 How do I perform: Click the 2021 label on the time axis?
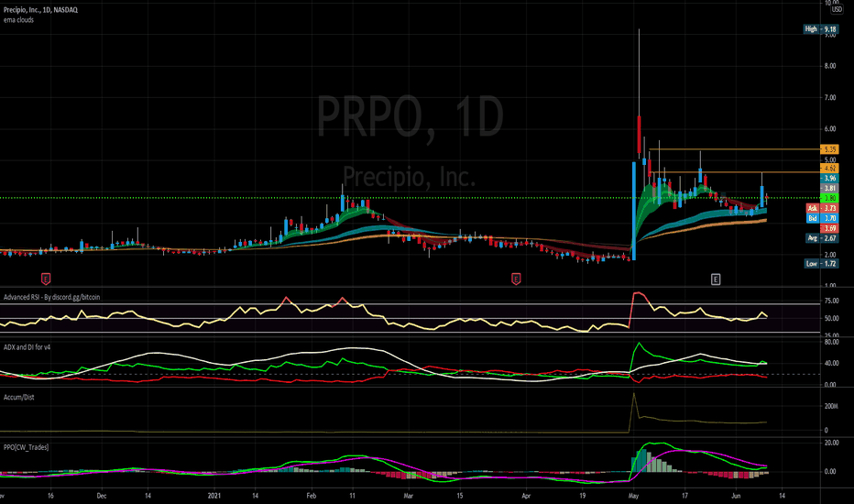[x=214, y=496]
